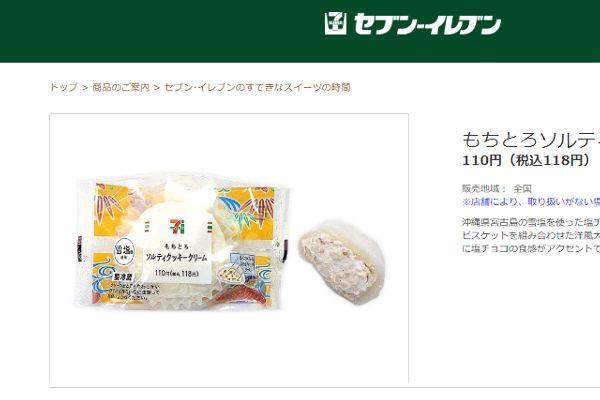Click the ソルティクッキークリーム name label on package

click(176, 257)
